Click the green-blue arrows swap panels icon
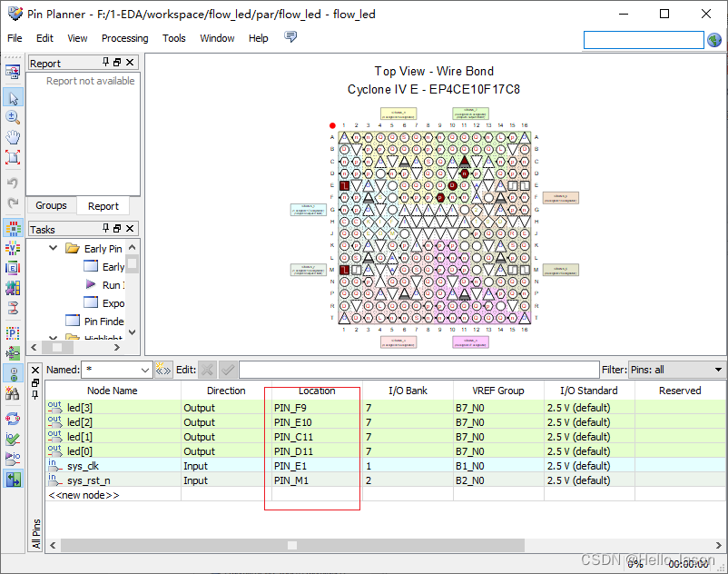This screenshot has height=574, width=728. click(13, 479)
